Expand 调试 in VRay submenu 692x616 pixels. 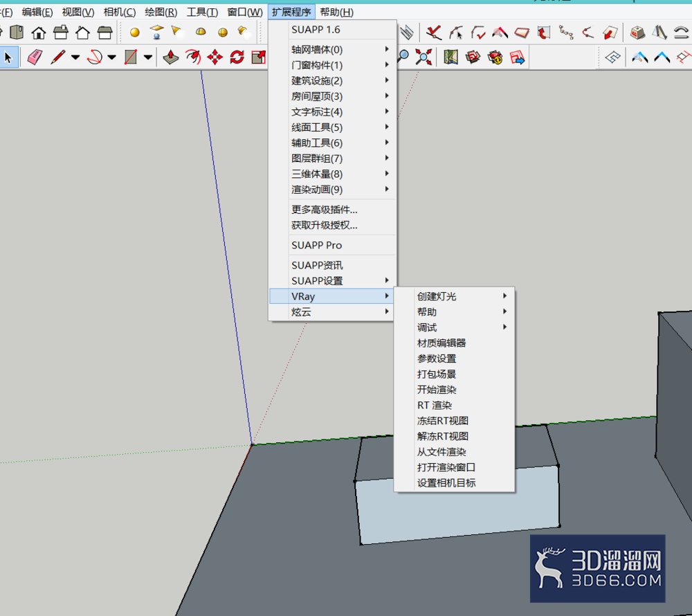(x=455, y=327)
